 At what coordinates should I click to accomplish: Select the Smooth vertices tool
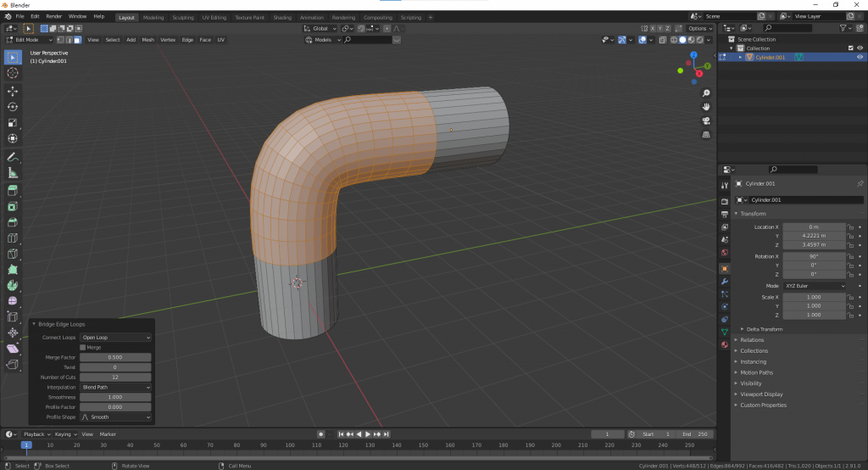tap(13, 301)
